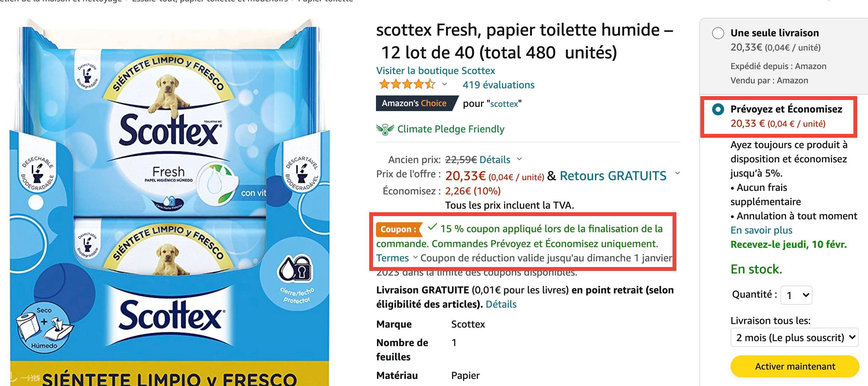Open the Livraison tous les frequency dropdown
The height and width of the screenshot is (386, 868).
(x=794, y=337)
